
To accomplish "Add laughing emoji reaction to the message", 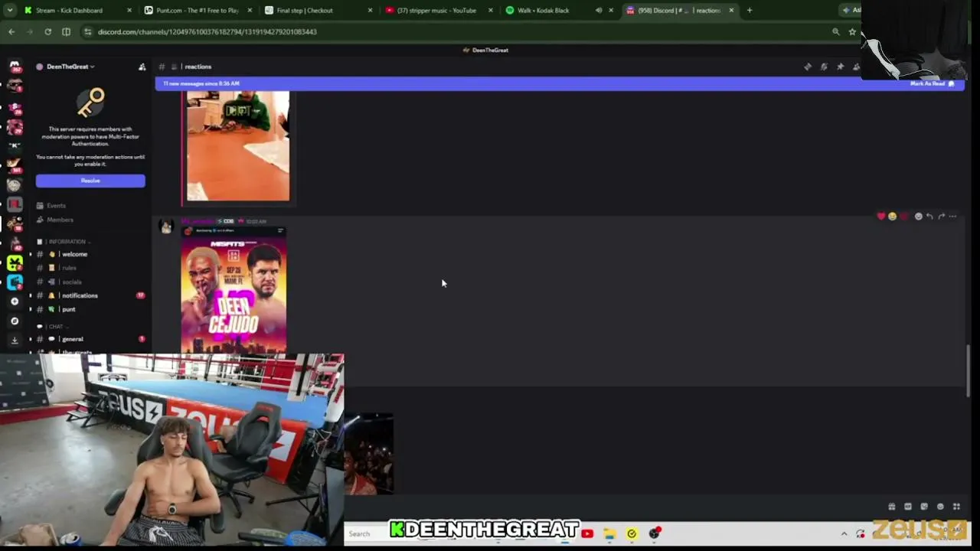I will (892, 217).
